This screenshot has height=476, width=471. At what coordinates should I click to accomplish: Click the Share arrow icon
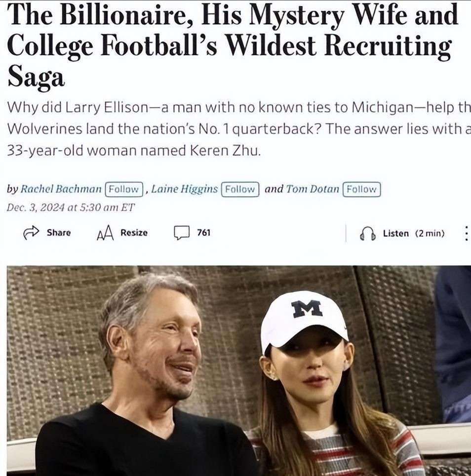31,233
